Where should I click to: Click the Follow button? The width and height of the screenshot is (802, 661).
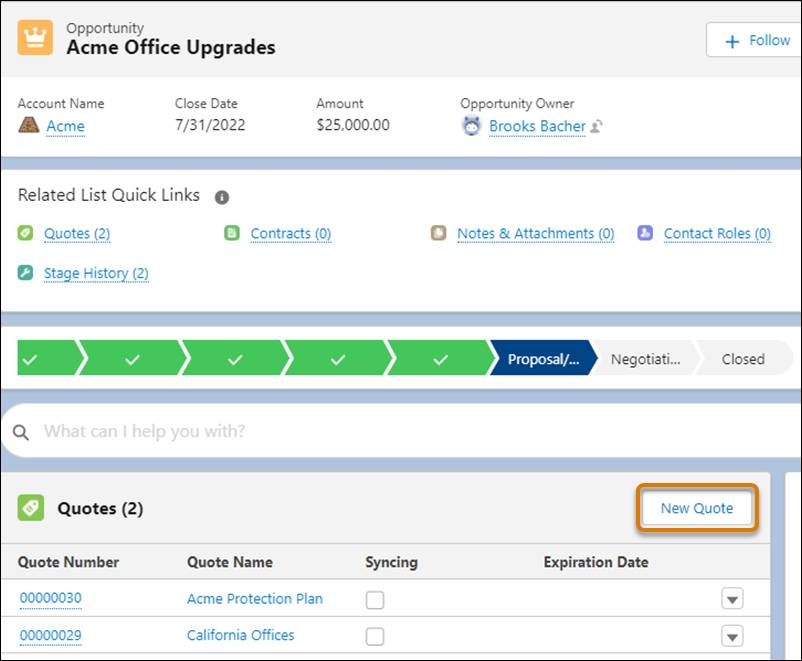(x=759, y=40)
